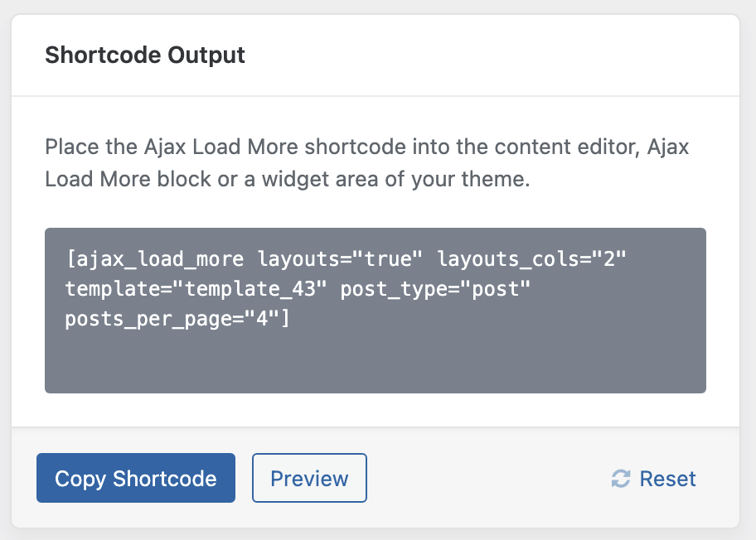756x540 pixels.
Task: Click the word "Copy" on blue button
Action: pos(80,479)
